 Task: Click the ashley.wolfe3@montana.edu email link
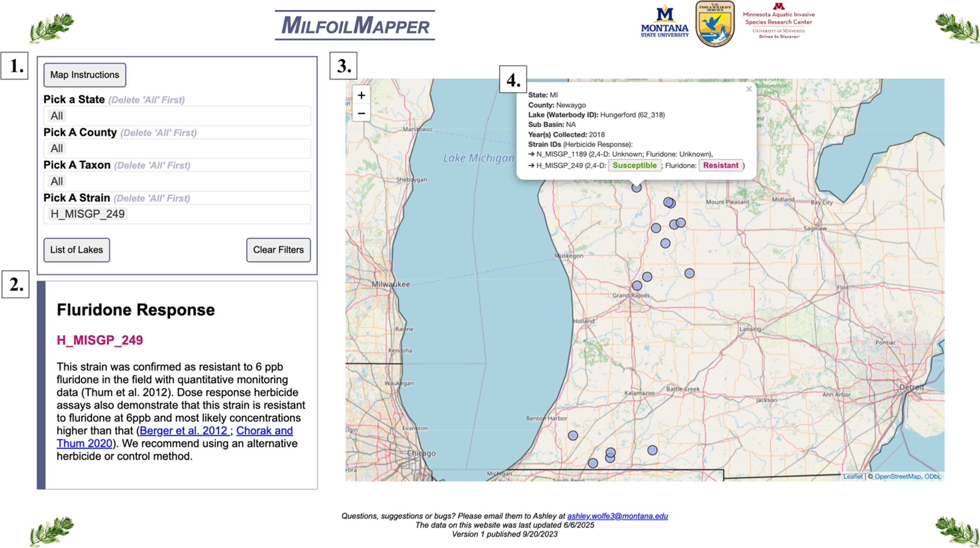pyautogui.click(x=617, y=516)
